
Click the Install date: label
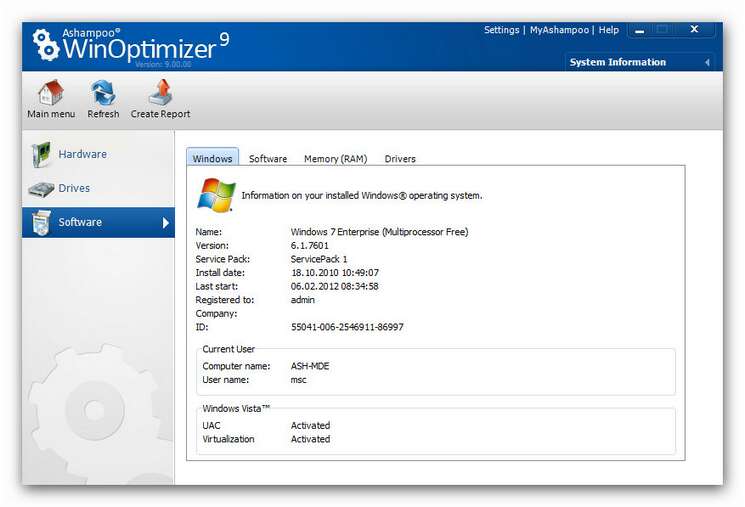click(x=220, y=273)
